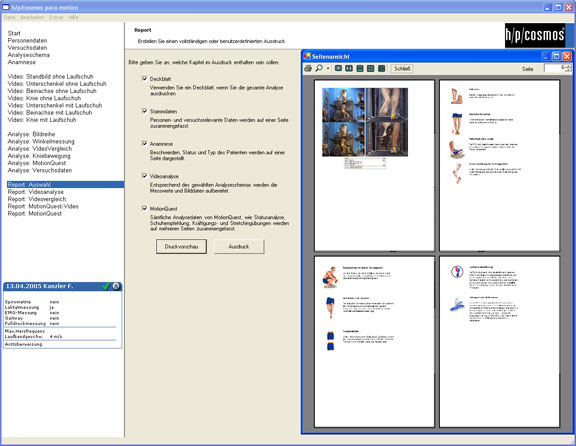576x446 pixels.
Task: Open the Extras menu
Action: tap(56, 17)
